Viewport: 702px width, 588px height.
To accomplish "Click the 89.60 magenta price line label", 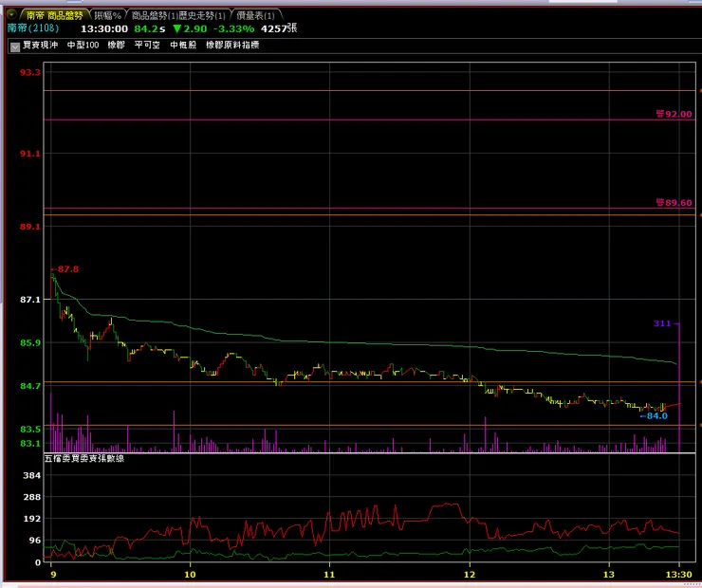I will pos(674,203).
